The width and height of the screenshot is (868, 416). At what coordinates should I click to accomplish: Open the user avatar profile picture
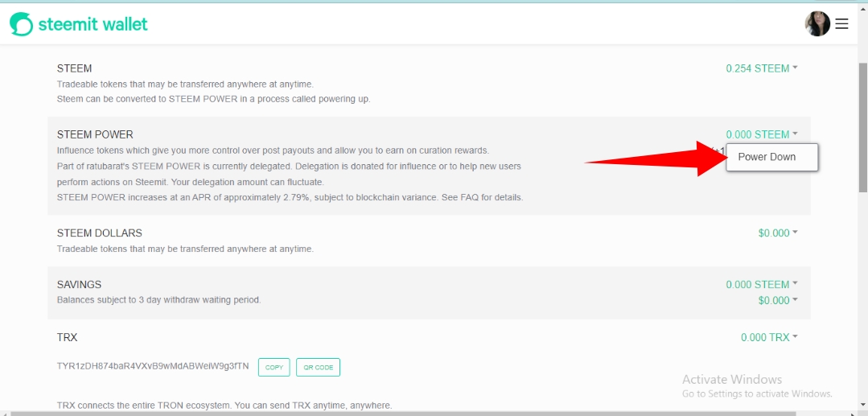point(817,24)
